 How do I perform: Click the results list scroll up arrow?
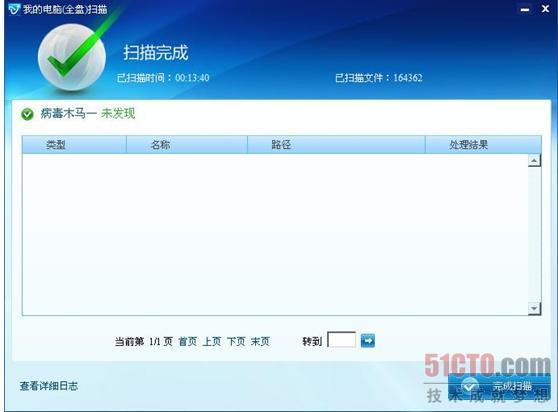point(534,160)
